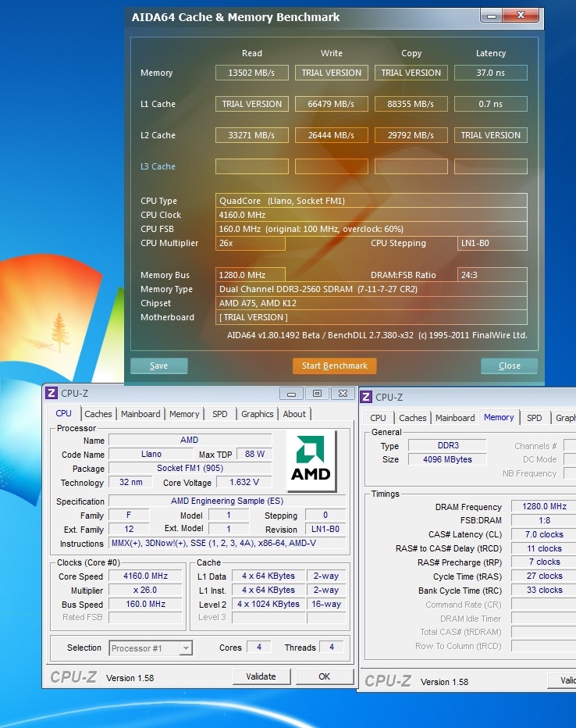Click tRCD value 11 clocks
The height and width of the screenshot is (728, 576).
544,548
